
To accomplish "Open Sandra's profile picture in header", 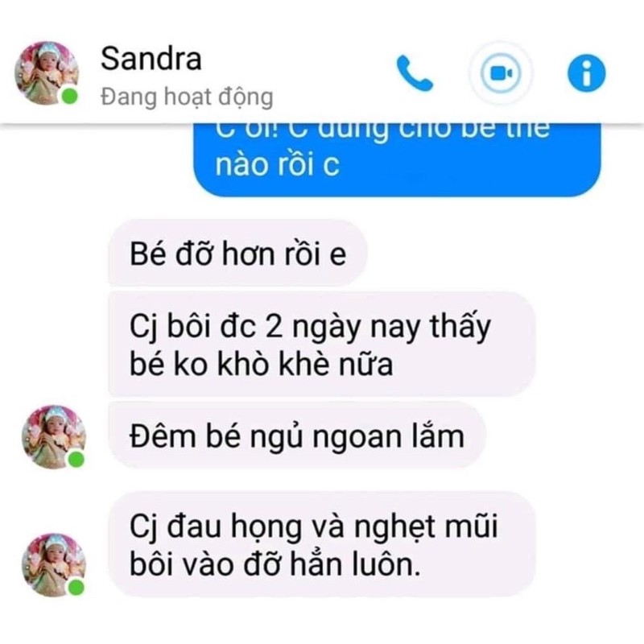I will pyautogui.click(x=47, y=73).
